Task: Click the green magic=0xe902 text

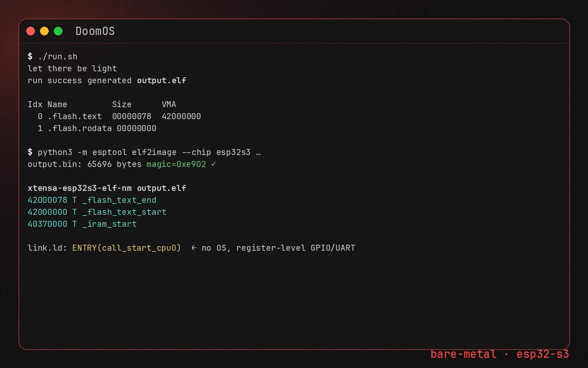Action: click(176, 164)
